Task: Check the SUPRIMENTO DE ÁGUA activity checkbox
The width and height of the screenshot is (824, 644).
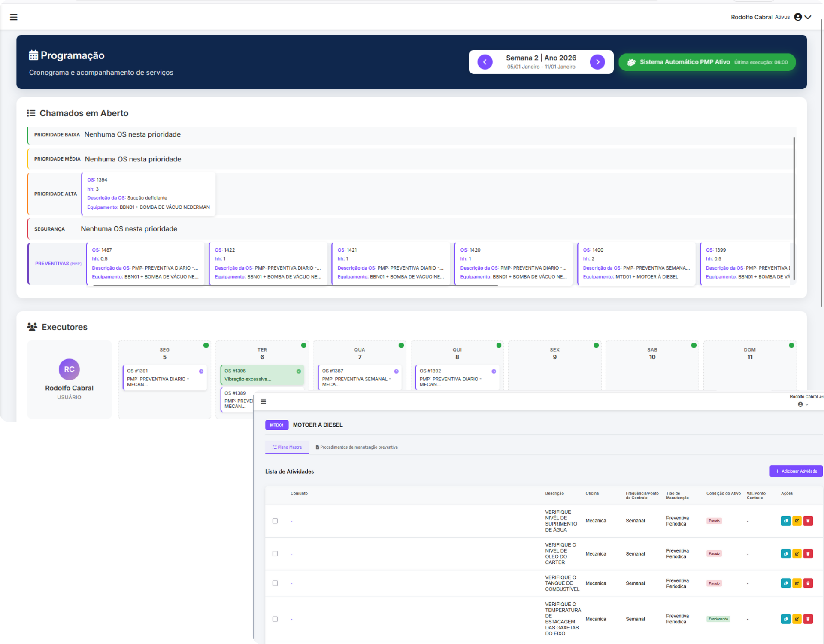Action: tap(275, 521)
